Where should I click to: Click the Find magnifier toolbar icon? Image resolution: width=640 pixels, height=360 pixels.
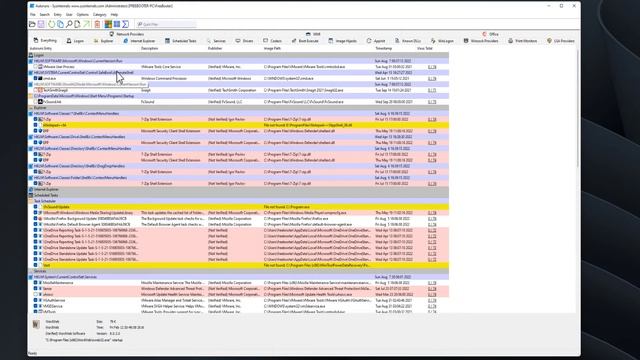pyautogui.click(x=69, y=24)
